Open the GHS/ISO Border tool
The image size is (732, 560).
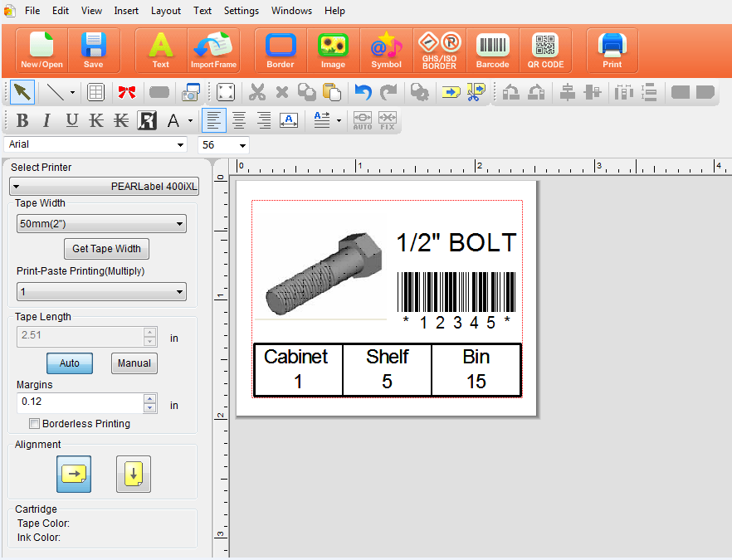(439, 51)
